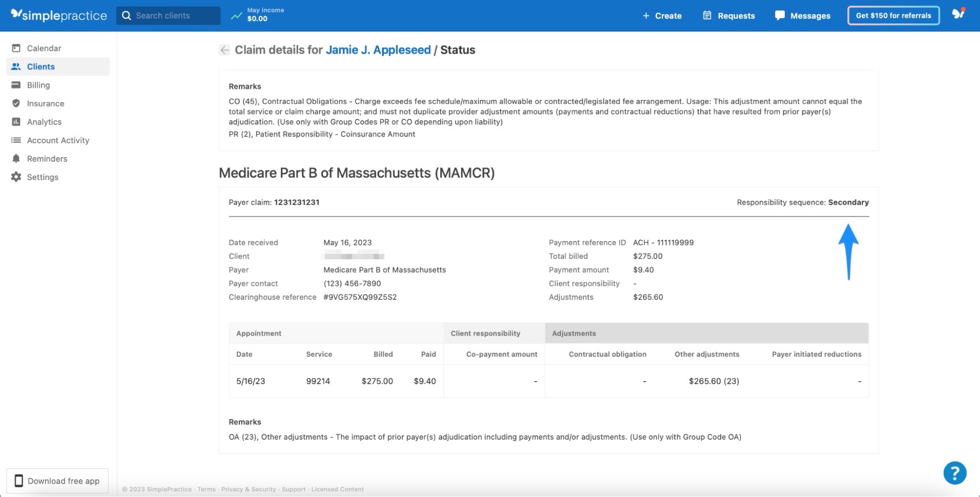Click into the Search clients field
This screenshot has height=497, width=980.
[x=168, y=15]
